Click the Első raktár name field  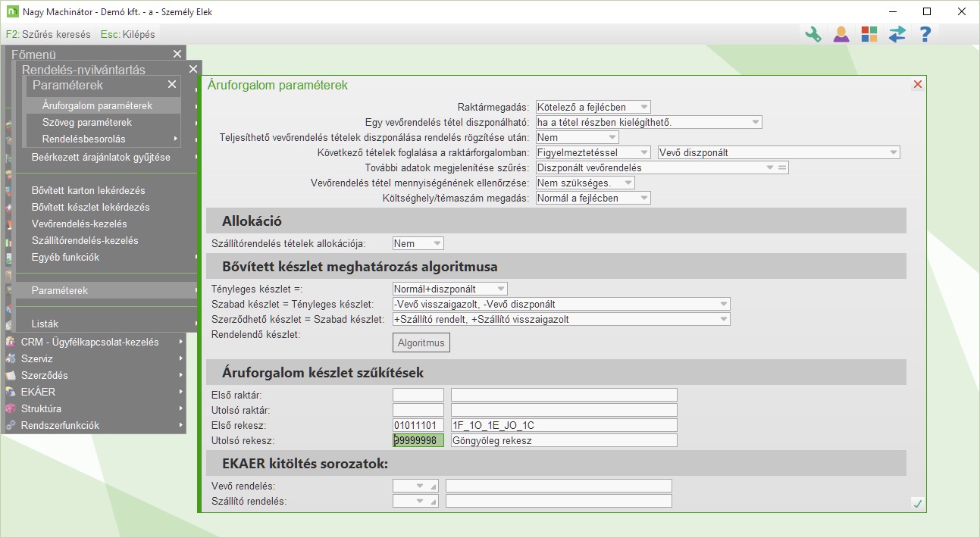click(x=564, y=395)
